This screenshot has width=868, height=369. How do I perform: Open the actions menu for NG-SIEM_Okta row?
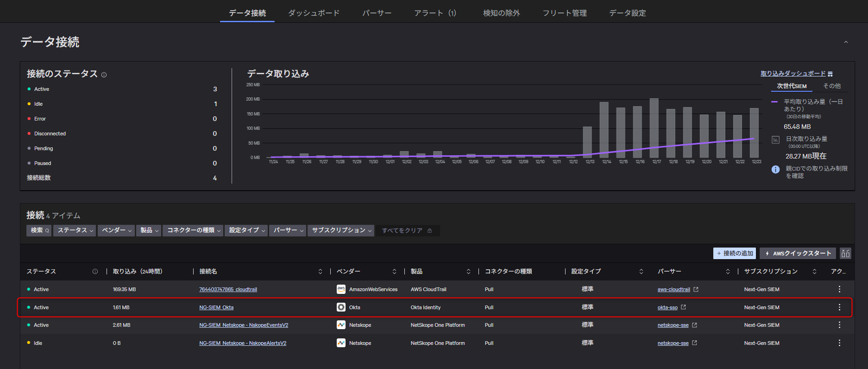(839, 307)
